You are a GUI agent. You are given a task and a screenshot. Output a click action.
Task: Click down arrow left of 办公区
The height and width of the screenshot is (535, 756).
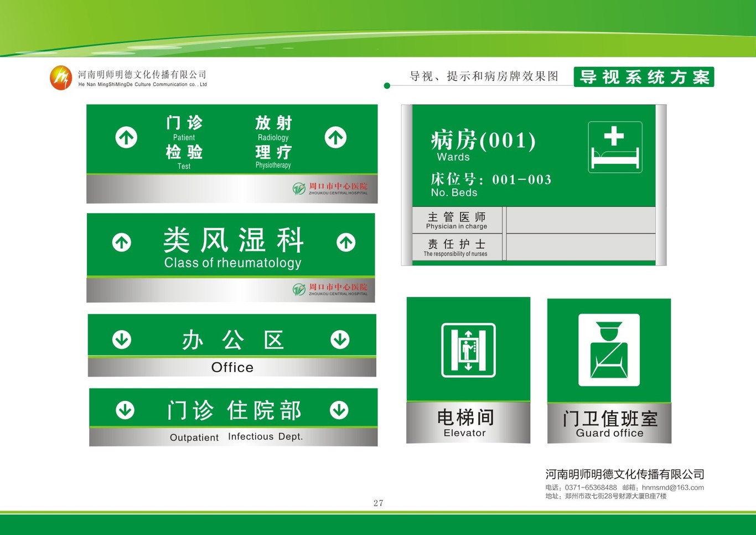122,339
